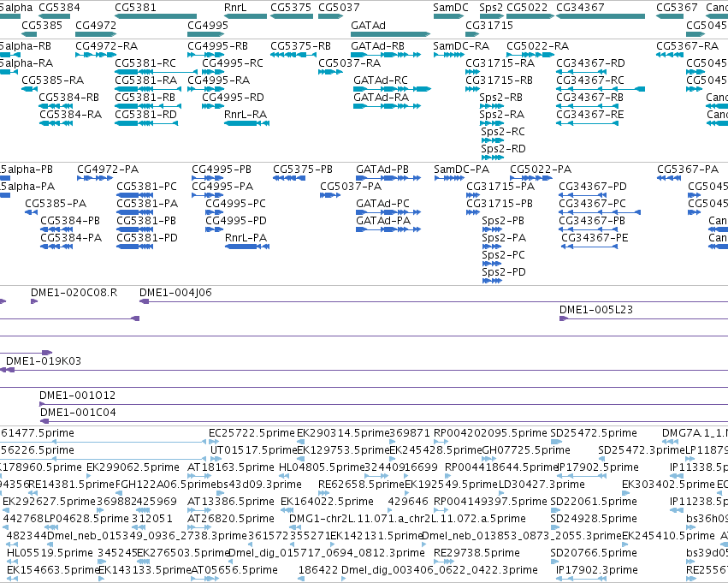Open transcript CG5384-RB
The height and width of the screenshot is (583, 728).
(69, 98)
